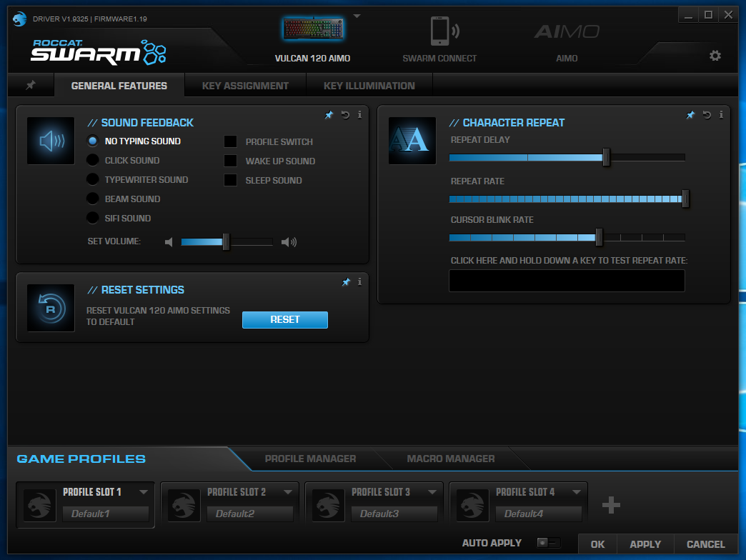Click Profile Slot 3 Roccat icon
Screen dimensions: 746x560
click(328, 505)
